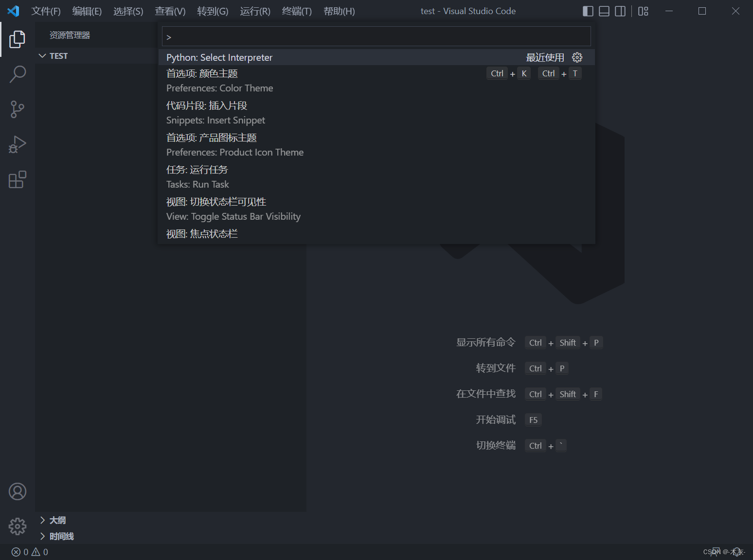
Task: Maximize the VS Code window
Action: pos(702,11)
